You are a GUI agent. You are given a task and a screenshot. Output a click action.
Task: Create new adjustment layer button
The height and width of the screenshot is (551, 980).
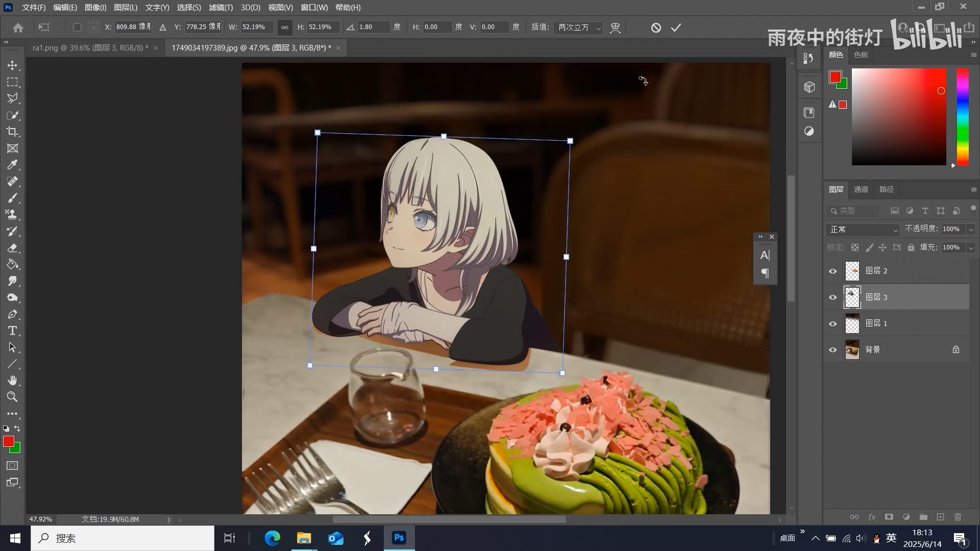[x=906, y=517]
